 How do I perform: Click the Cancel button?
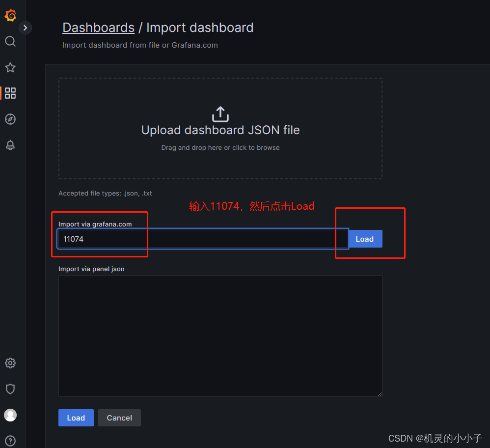coord(119,418)
